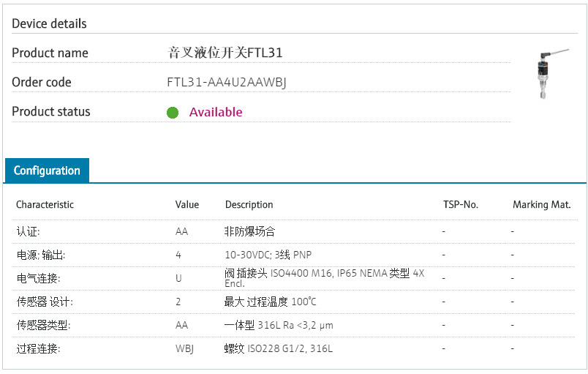The width and height of the screenshot is (588, 374).
Task: Click the Description column header
Action: click(249, 205)
